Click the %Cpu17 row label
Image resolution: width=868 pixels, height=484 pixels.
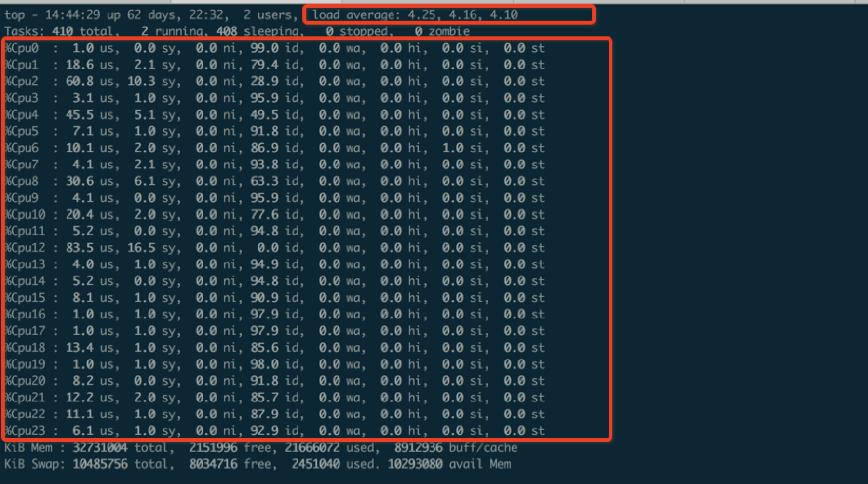point(25,331)
